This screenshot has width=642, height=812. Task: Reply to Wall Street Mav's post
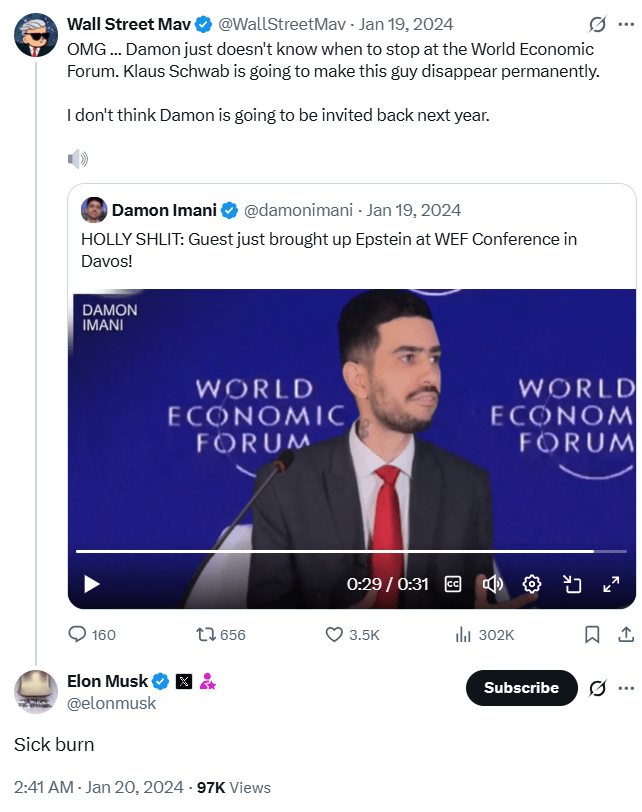click(x=78, y=634)
